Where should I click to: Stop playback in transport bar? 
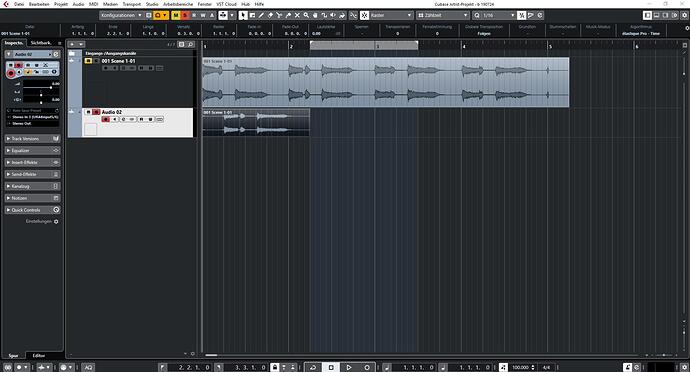pos(331,367)
